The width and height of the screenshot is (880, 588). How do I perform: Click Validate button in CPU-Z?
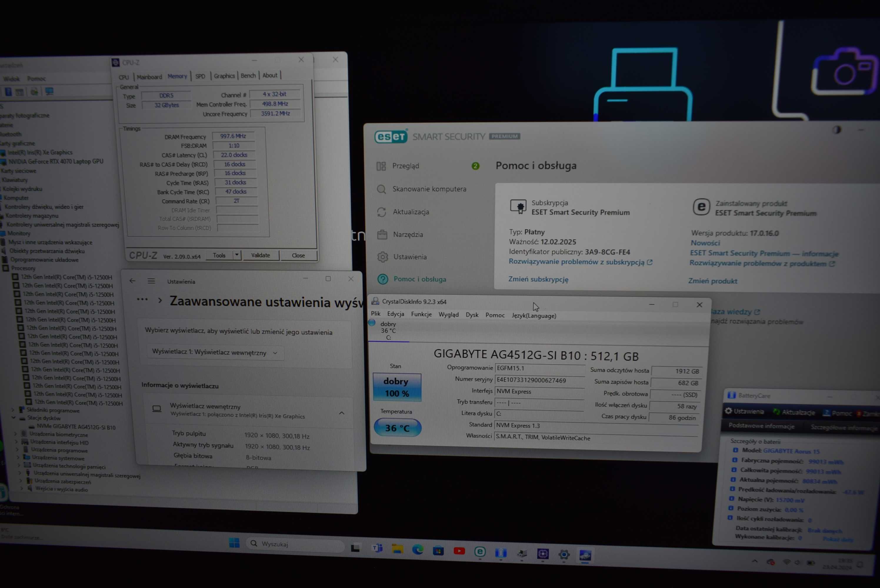pyautogui.click(x=260, y=255)
